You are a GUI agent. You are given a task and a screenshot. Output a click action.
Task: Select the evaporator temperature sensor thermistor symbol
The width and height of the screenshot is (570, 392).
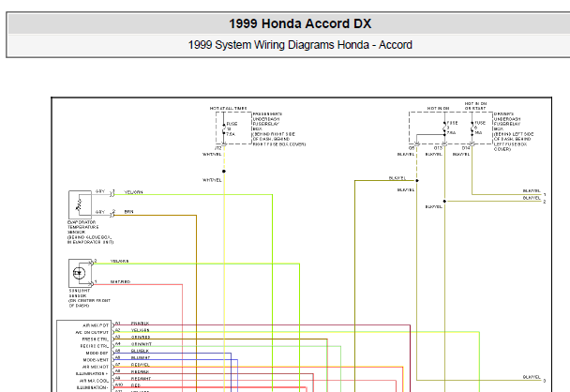coord(79,205)
